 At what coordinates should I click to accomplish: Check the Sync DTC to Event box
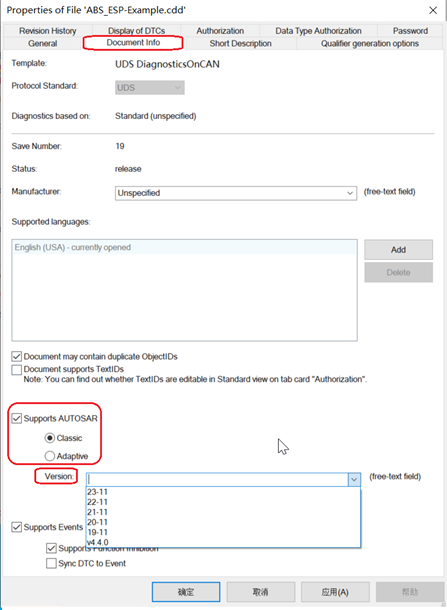[x=51, y=563]
